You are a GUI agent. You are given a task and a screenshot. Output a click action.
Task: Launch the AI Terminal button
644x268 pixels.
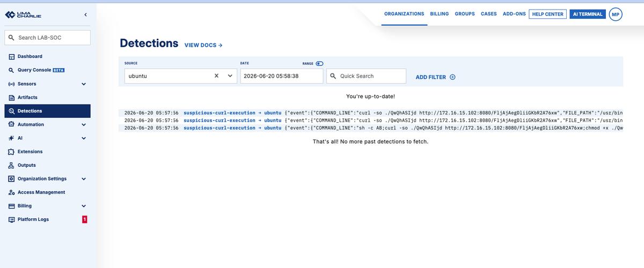(588, 14)
